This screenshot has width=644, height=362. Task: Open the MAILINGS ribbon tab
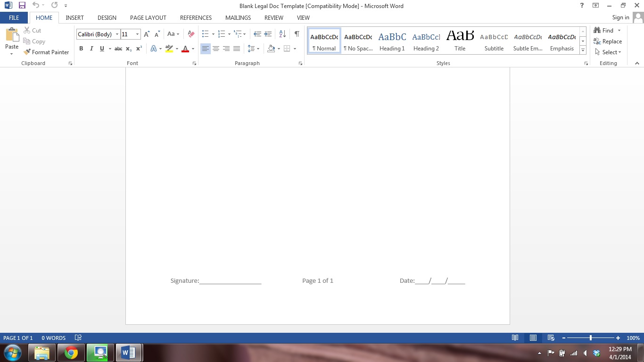click(238, 17)
